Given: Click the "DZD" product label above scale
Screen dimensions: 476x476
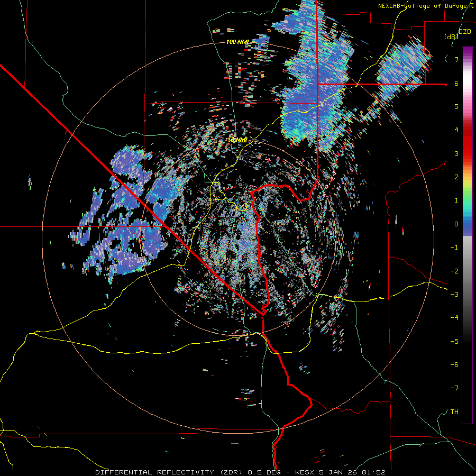Looking at the screenshot, I should point(464,32).
